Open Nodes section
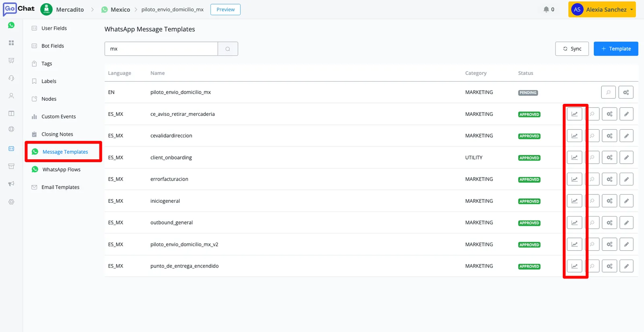Image resolution: width=644 pixels, height=332 pixels. coord(49,99)
